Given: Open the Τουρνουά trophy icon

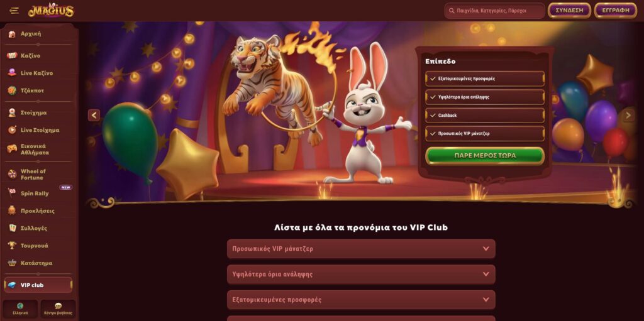Looking at the screenshot, I should pyautogui.click(x=12, y=246).
